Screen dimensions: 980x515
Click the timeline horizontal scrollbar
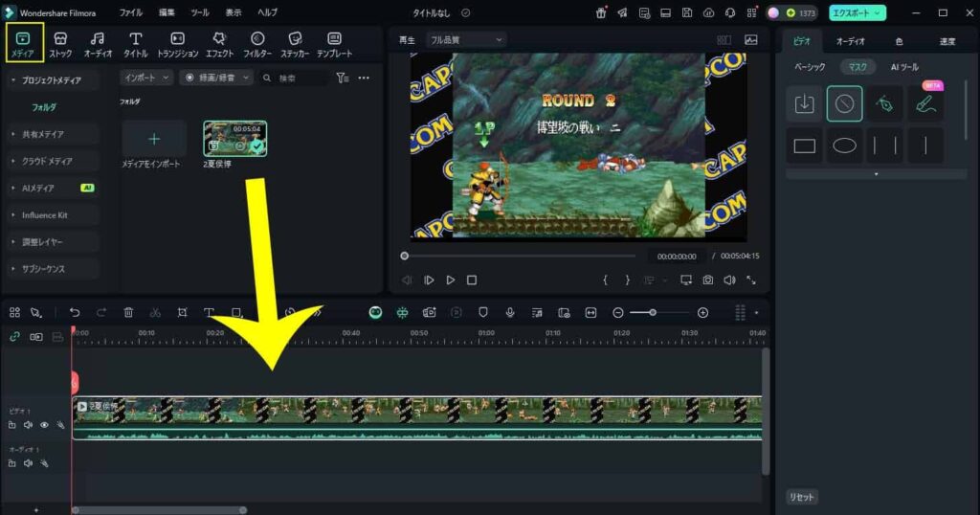[159, 510]
